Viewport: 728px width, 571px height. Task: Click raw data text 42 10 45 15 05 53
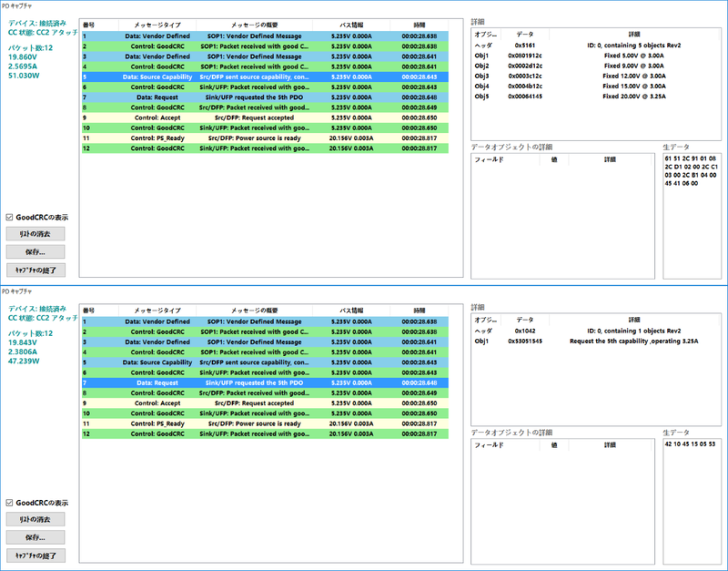690,444
